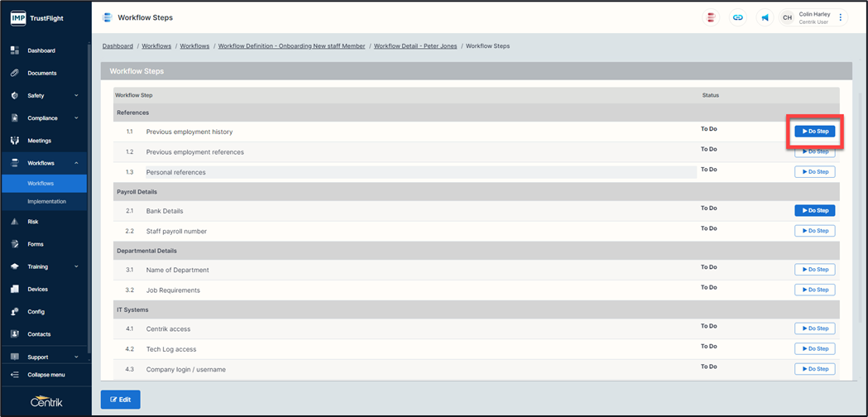Click the Collapse menu arrow icon
Viewport: 868px width, 417px height.
tap(15, 375)
